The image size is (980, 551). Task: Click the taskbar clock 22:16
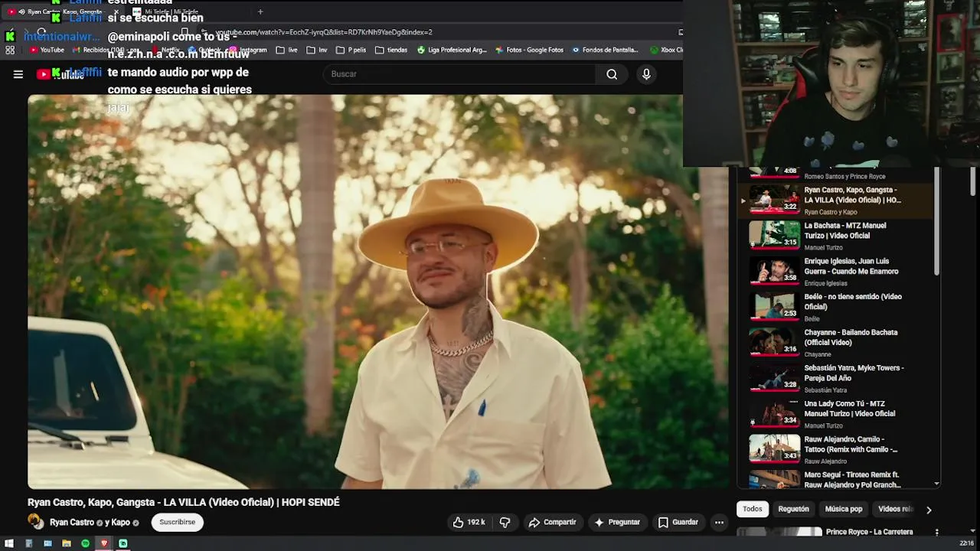pos(967,543)
